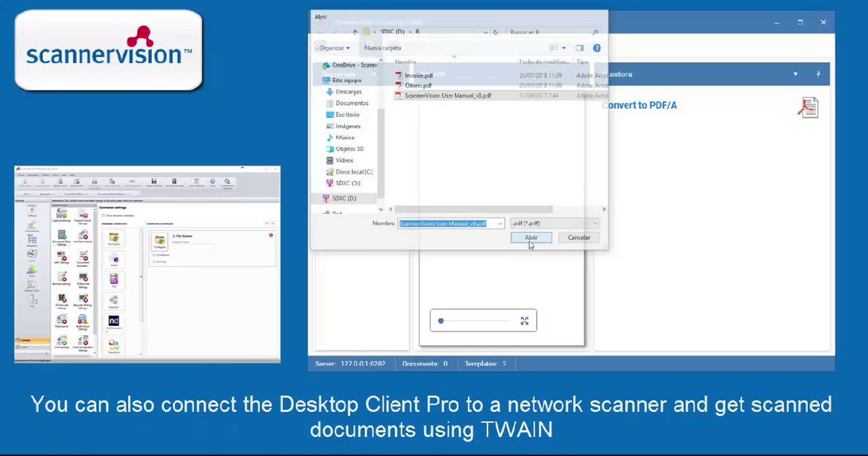Viewport: 868px width, 456px height.
Task: Open the Organizar dropdown menu
Action: tap(335, 48)
